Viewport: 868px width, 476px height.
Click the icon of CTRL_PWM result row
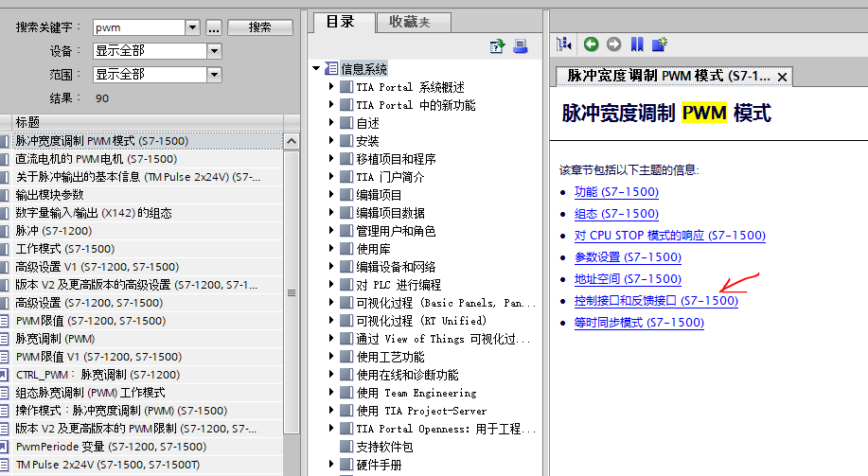4,375
